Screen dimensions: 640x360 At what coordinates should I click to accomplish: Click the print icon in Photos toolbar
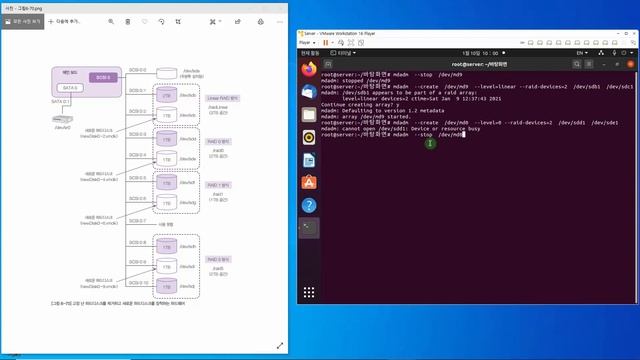pyautogui.click(x=260, y=22)
